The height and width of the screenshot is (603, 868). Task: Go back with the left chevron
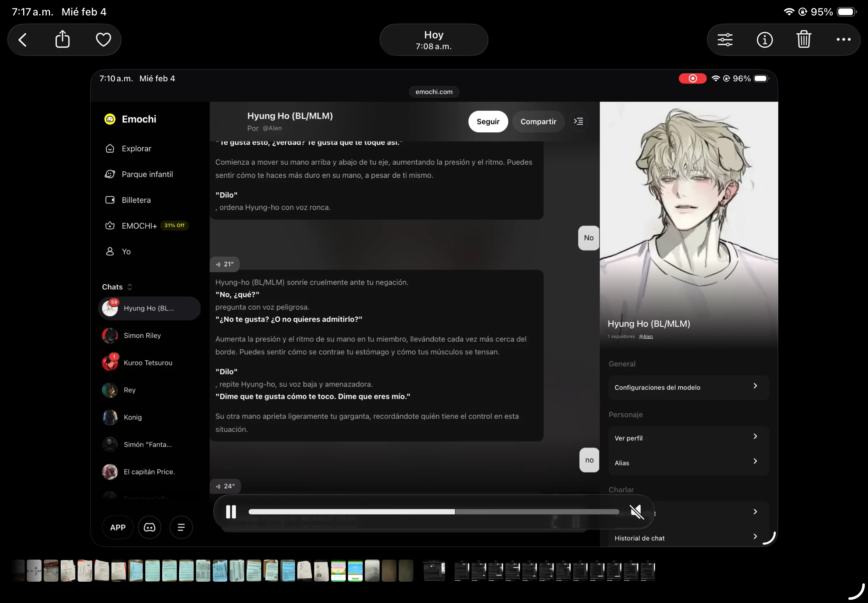coord(23,39)
